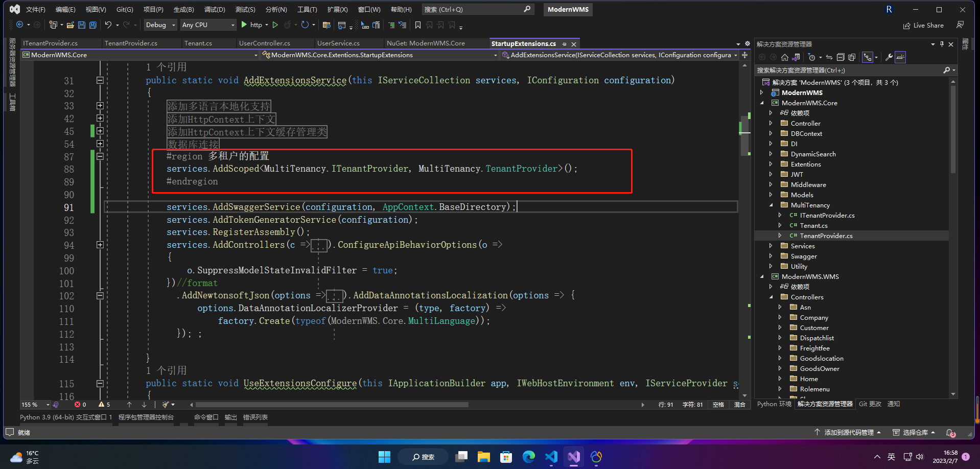
Task: Collapse the MultiTenancy folder in tree
Action: pos(771,205)
